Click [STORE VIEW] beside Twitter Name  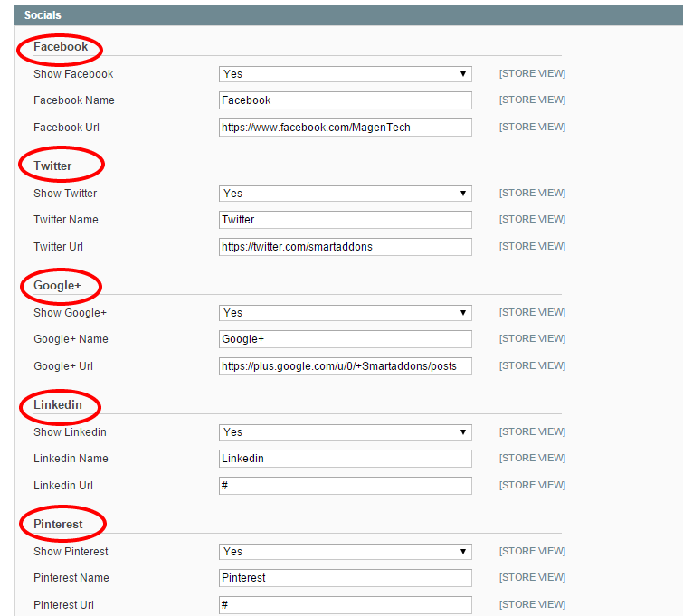tap(532, 219)
